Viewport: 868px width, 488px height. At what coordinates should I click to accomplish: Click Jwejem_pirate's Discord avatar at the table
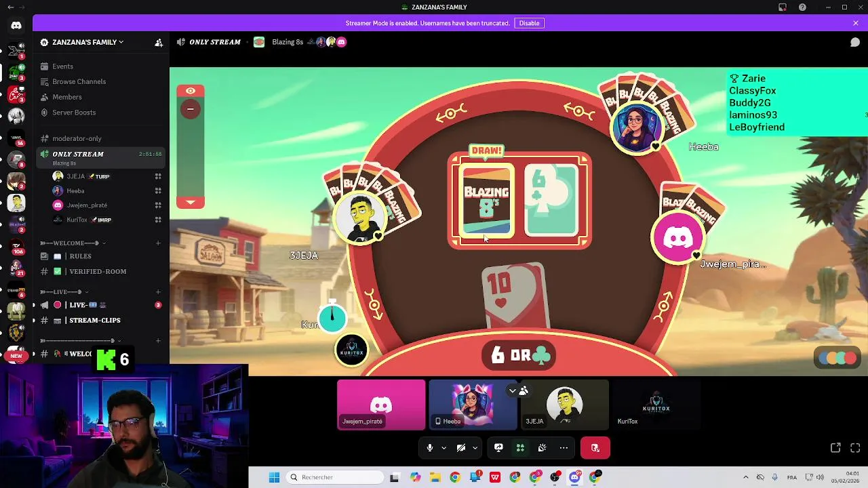click(x=677, y=237)
